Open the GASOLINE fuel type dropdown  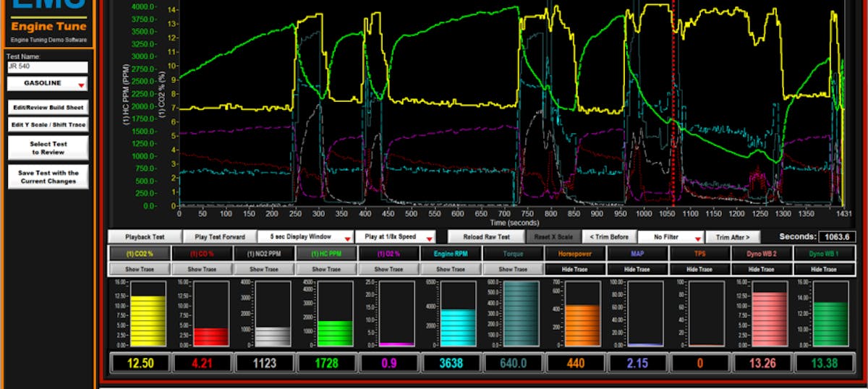click(x=47, y=84)
